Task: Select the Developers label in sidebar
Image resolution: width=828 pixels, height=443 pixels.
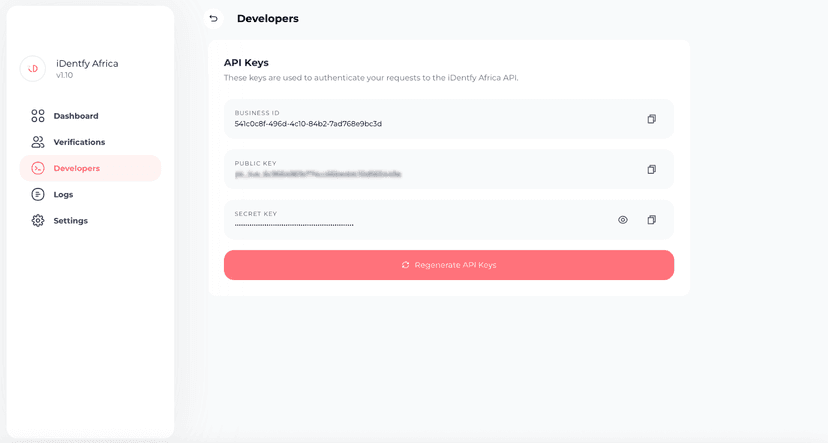Action: pyautogui.click(x=77, y=168)
